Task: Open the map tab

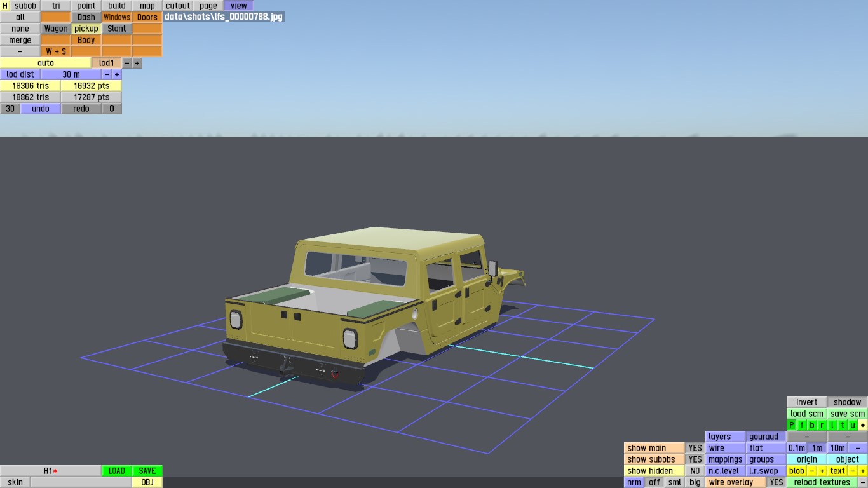Action: [147, 6]
